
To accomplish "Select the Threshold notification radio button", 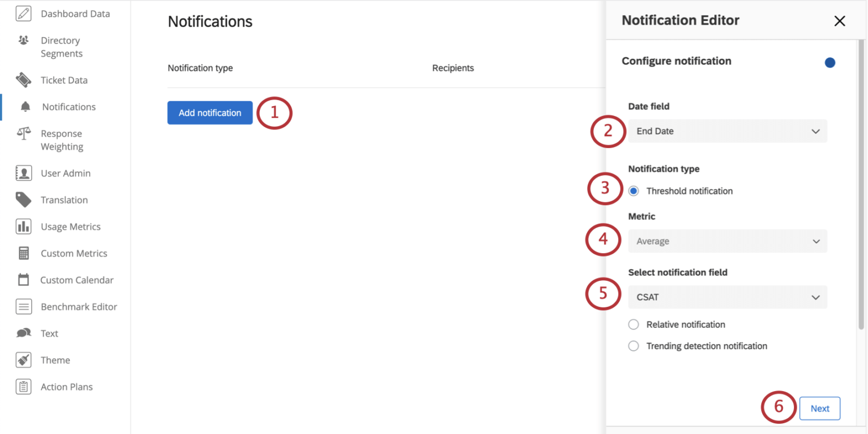I will [x=633, y=190].
